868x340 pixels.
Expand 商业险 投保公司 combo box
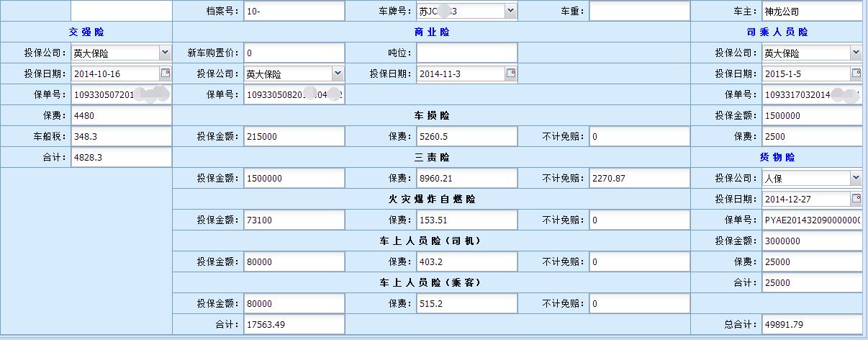pos(338,73)
